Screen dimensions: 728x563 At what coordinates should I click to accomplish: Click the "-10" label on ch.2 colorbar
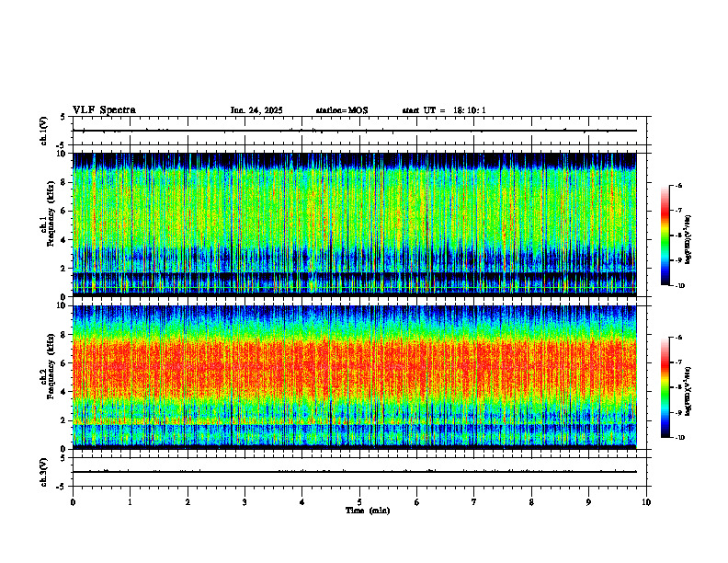click(678, 438)
